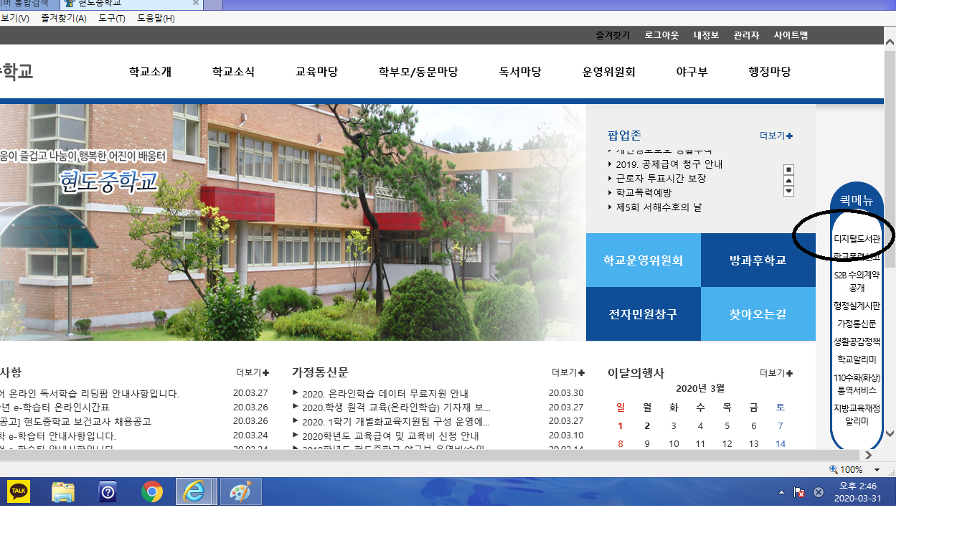The image size is (980, 551).
Task: Close the 현도중학교 browser tab
Action: click(x=196, y=3)
